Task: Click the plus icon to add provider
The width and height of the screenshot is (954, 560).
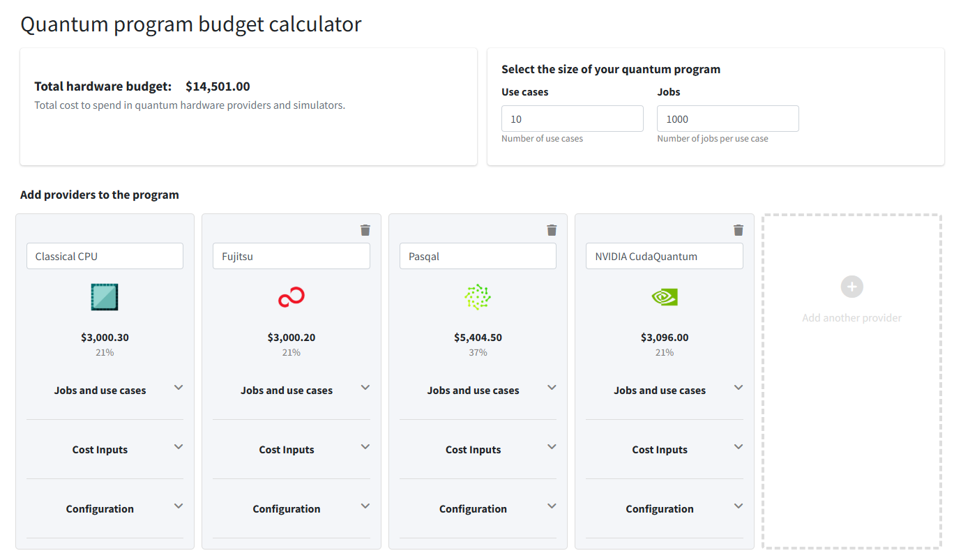Action: pos(851,287)
